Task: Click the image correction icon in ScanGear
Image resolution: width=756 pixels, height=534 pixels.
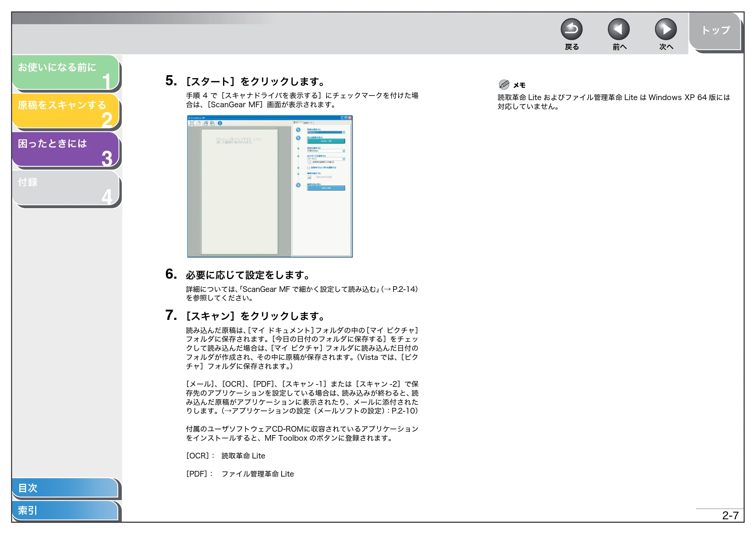Action: coord(309,177)
